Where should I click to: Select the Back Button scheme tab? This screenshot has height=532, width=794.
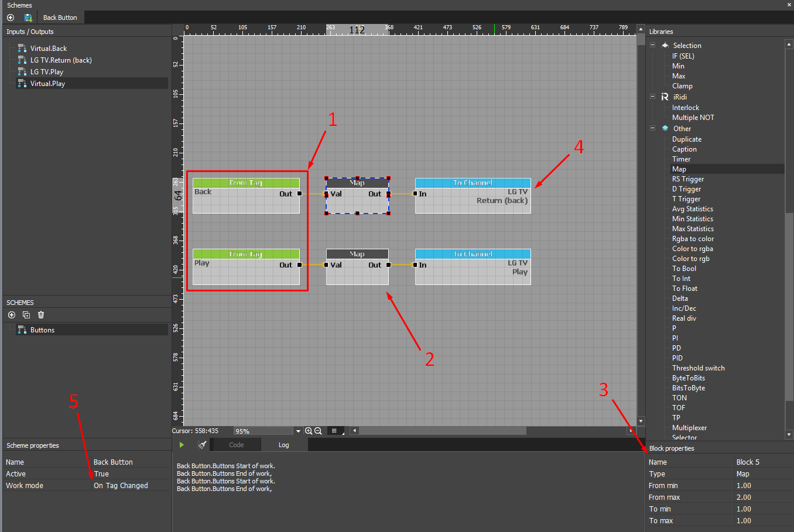point(60,18)
